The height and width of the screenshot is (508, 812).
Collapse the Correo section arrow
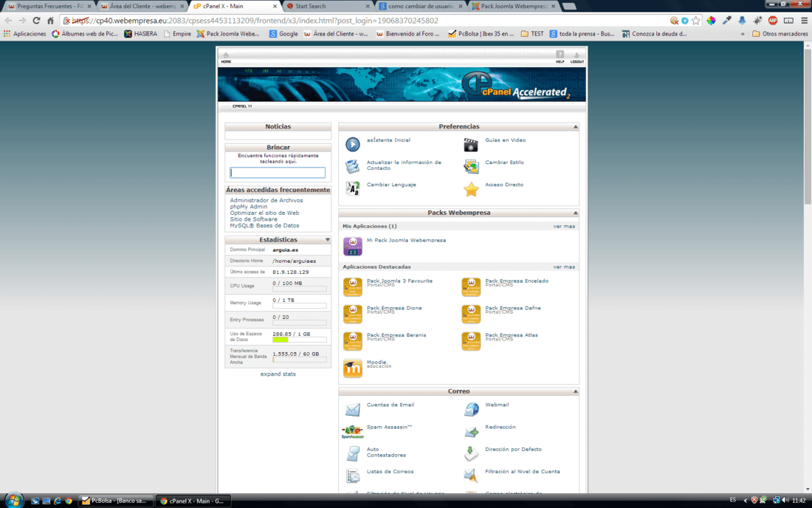click(575, 391)
